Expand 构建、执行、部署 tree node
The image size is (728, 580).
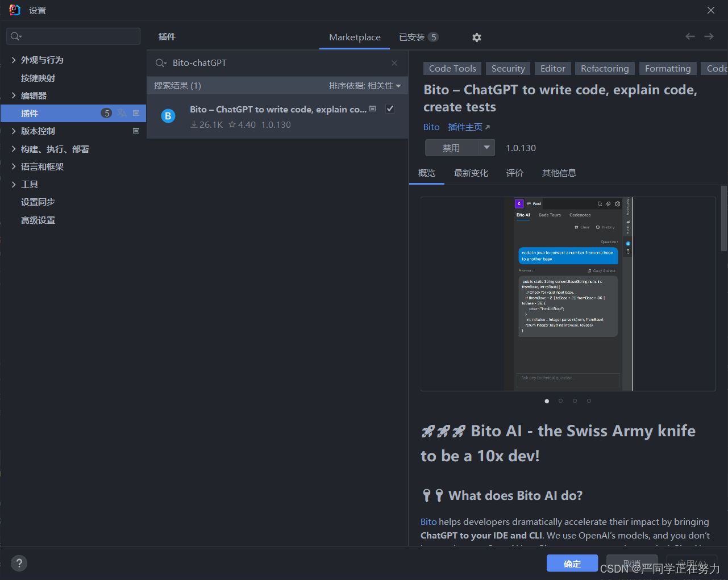coord(14,149)
